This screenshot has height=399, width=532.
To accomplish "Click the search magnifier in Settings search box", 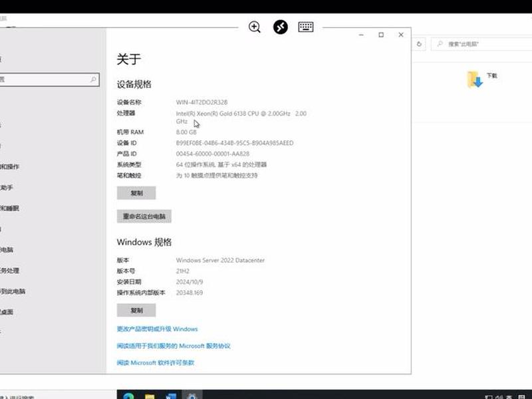I will (93, 79).
